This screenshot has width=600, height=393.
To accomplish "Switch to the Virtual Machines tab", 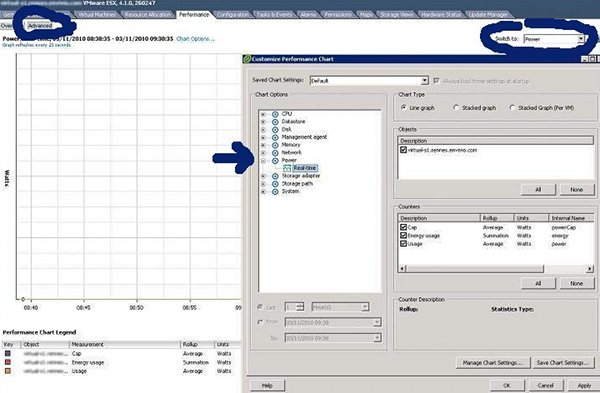I will click(97, 15).
